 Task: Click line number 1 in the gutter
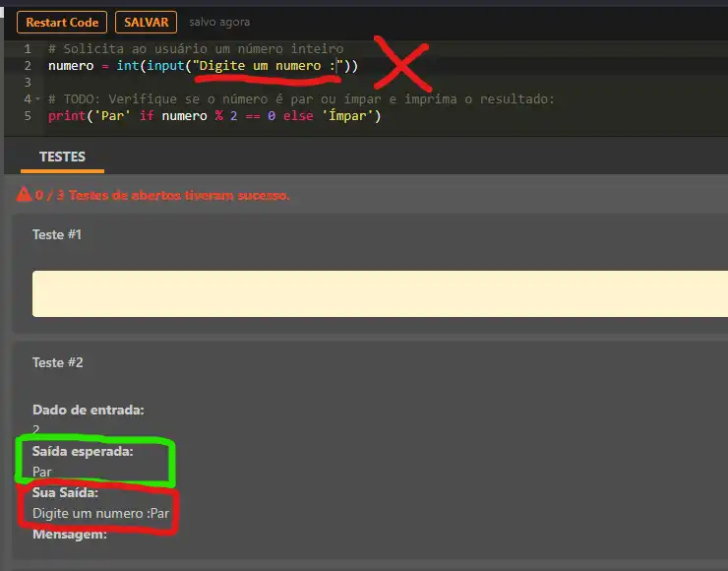28,49
